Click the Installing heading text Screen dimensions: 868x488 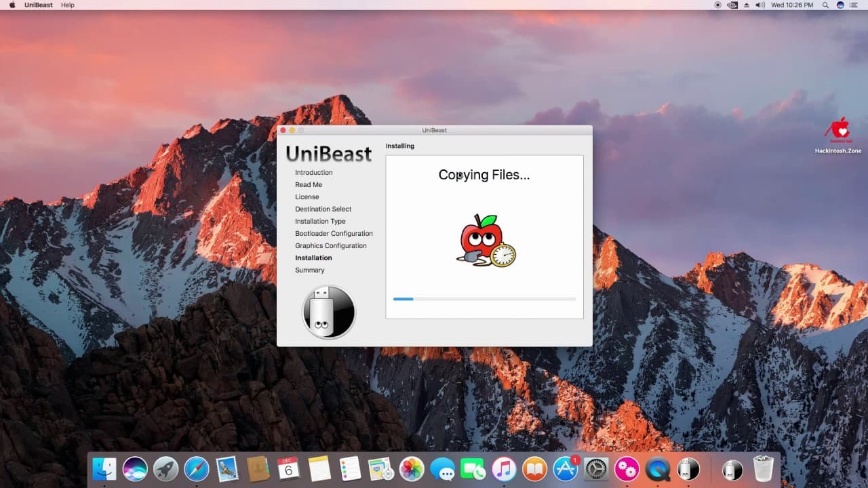tap(400, 146)
